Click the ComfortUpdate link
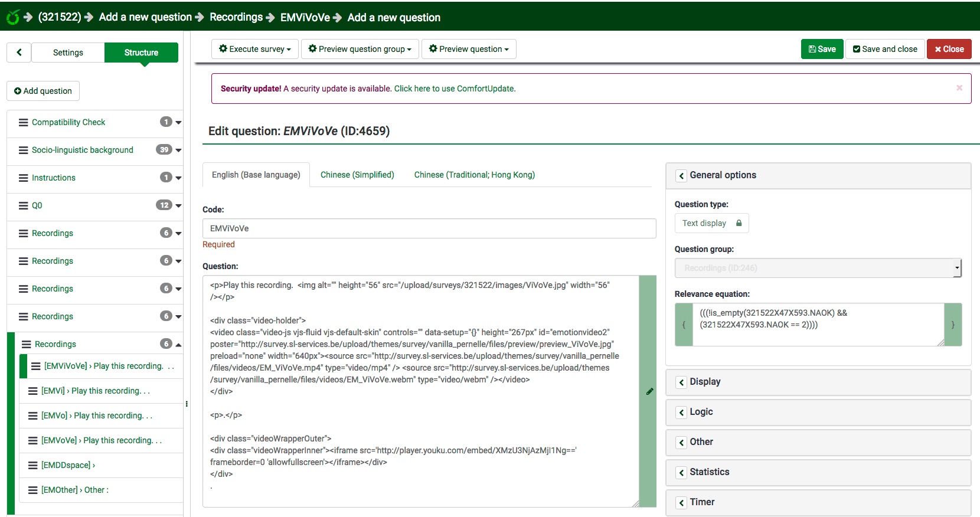This screenshot has width=980, height=517. point(455,89)
